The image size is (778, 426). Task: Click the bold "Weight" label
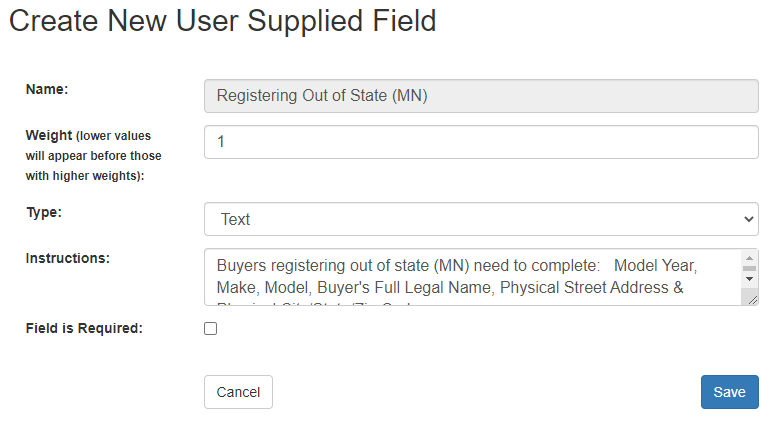[48, 135]
